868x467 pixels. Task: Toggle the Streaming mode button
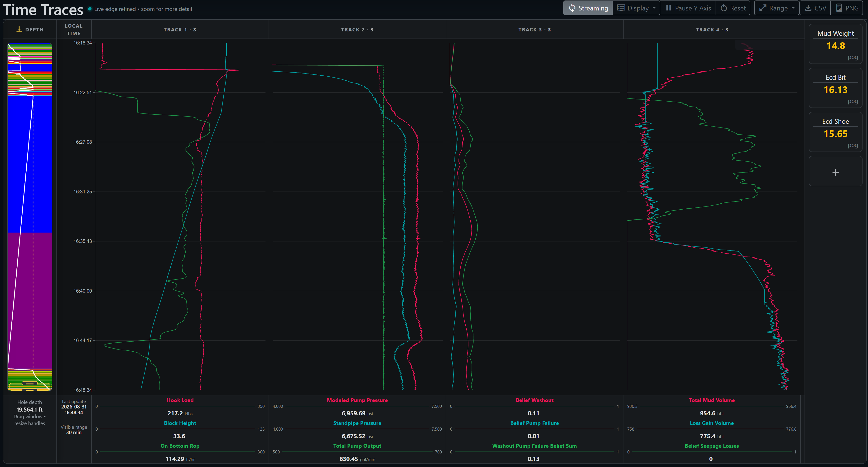(x=588, y=8)
